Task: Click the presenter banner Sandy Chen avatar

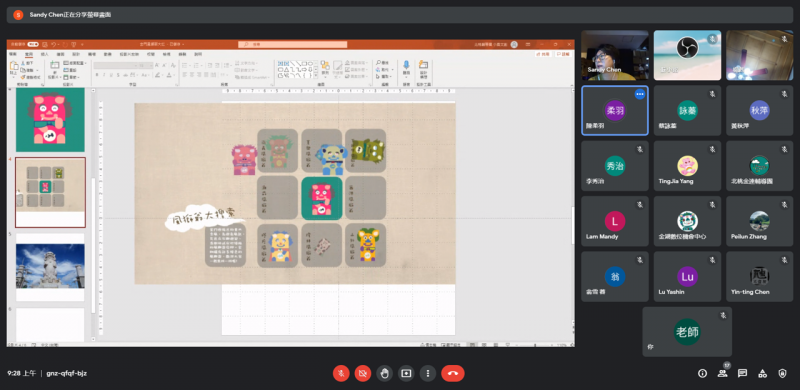Action: (18, 15)
